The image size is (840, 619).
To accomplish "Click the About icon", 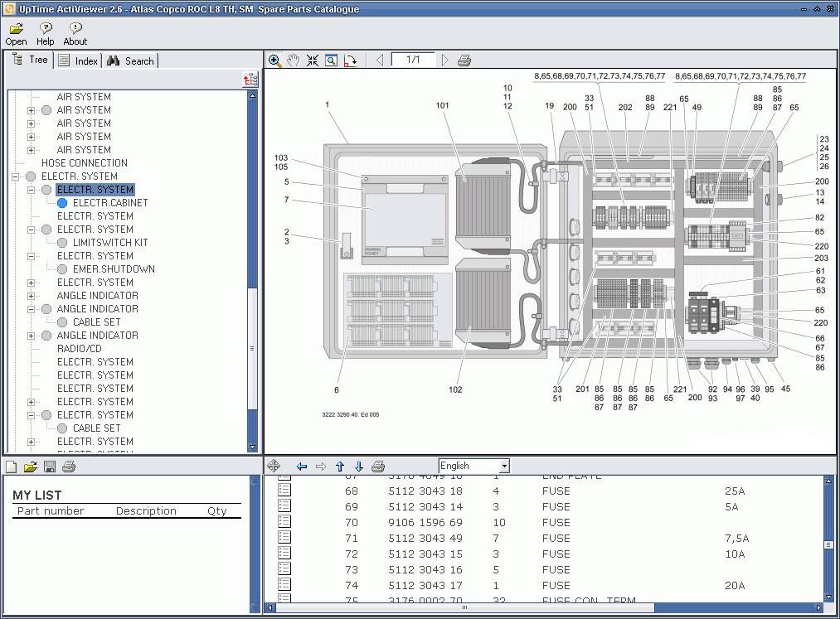I will [75, 28].
